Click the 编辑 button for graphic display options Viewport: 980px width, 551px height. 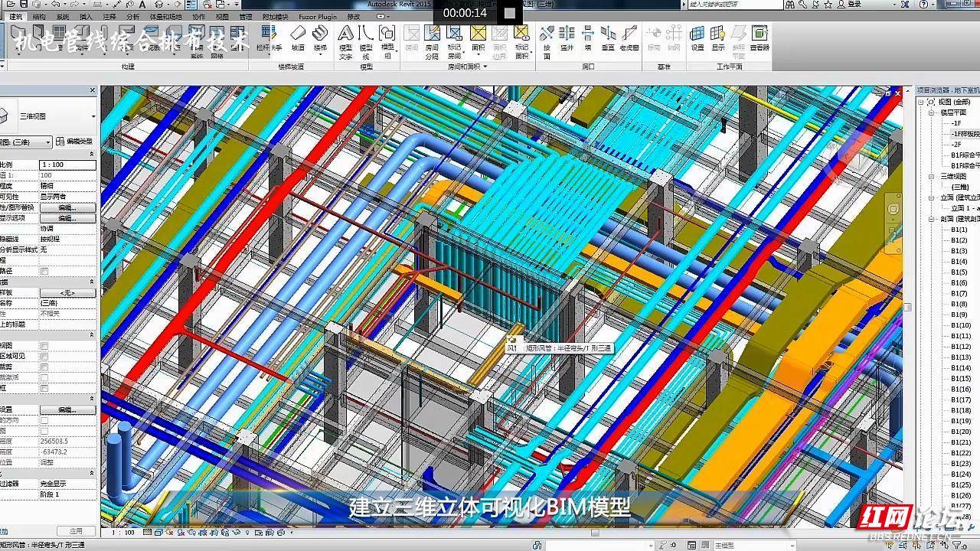(67, 218)
